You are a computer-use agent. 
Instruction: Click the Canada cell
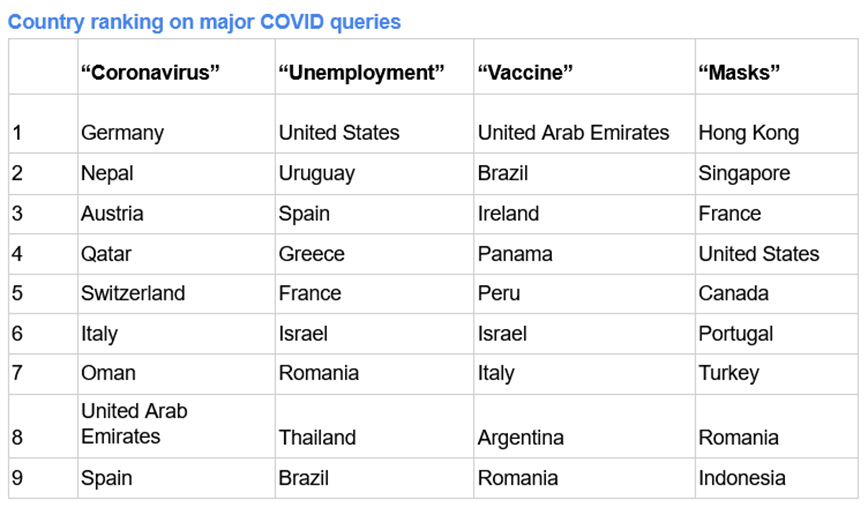[x=733, y=294]
